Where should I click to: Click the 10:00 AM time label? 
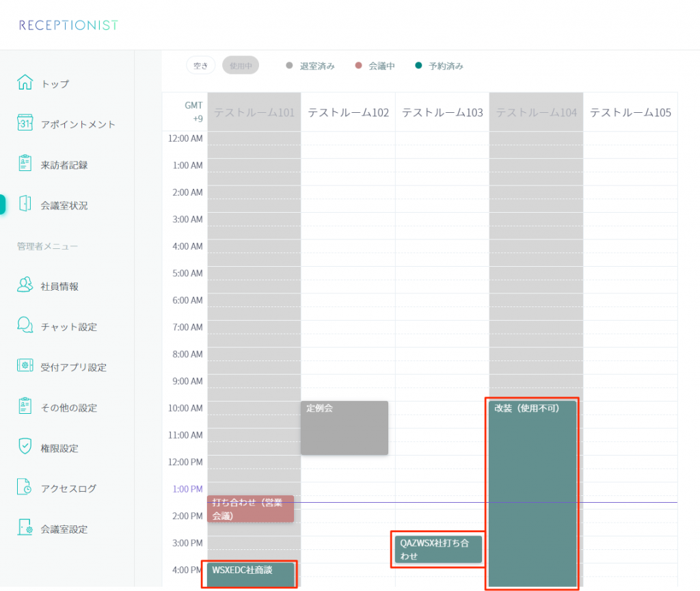point(185,408)
